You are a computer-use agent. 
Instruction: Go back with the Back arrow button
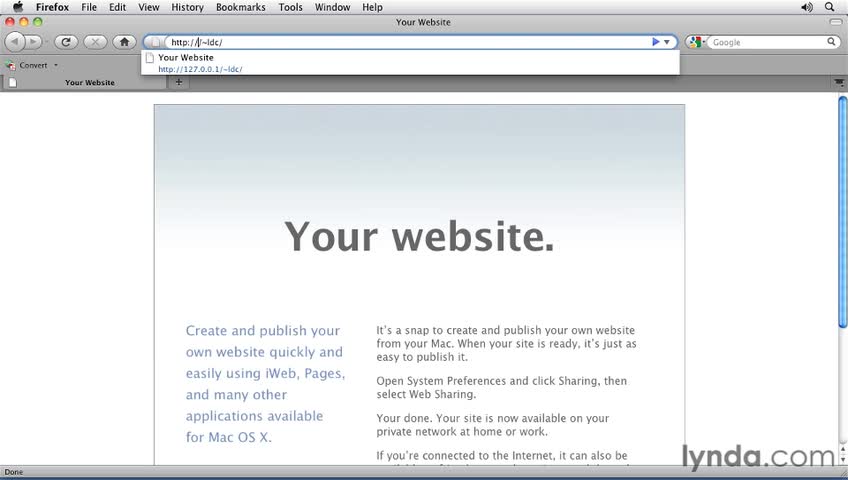[15, 42]
